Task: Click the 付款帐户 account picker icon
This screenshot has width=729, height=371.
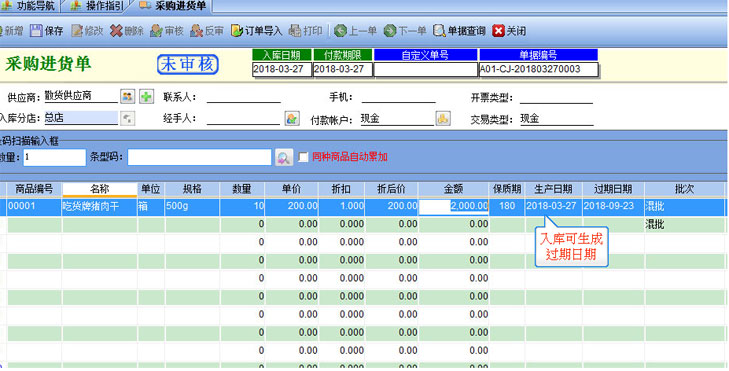Action: click(x=443, y=119)
